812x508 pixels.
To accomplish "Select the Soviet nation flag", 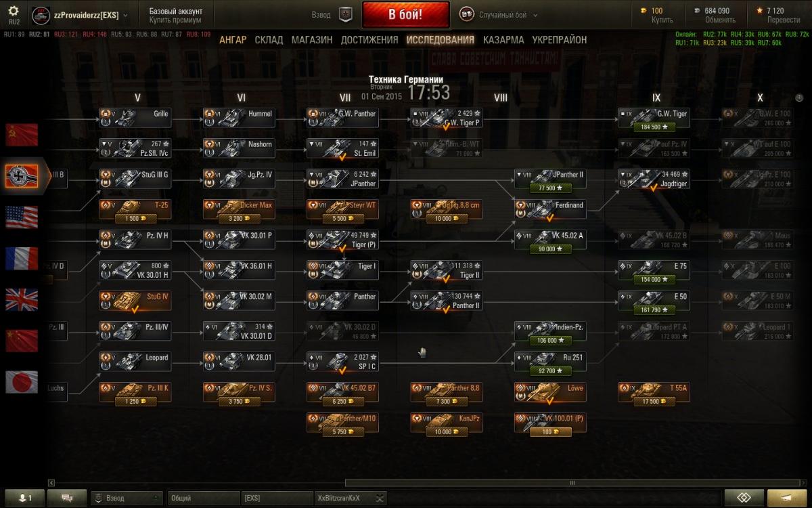I will (x=22, y=134).
